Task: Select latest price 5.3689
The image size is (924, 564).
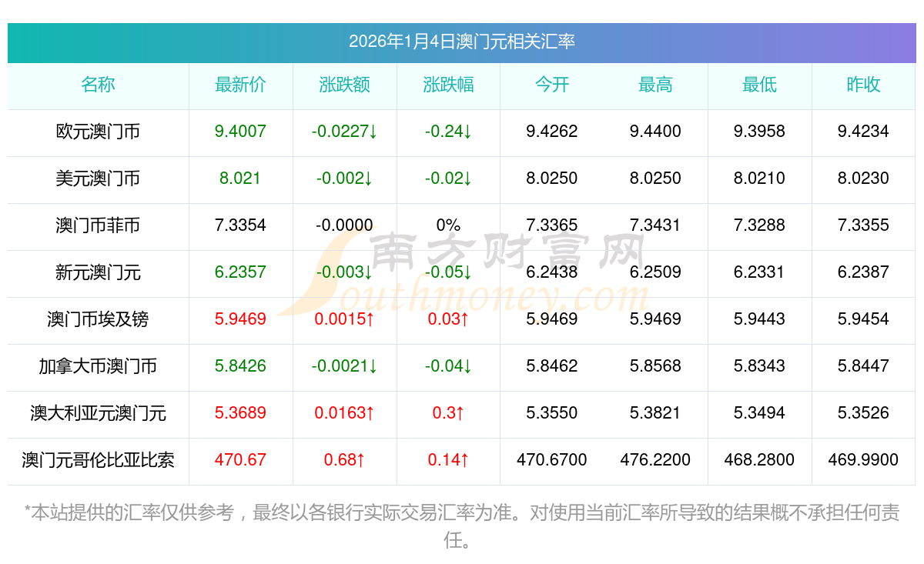Action: coord(240,413)
